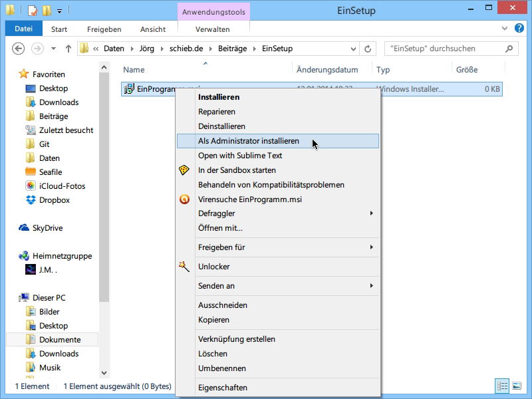Select Reparieren from context menu
The height and width of the screenshot is (399, 532).
pos(278,112)
